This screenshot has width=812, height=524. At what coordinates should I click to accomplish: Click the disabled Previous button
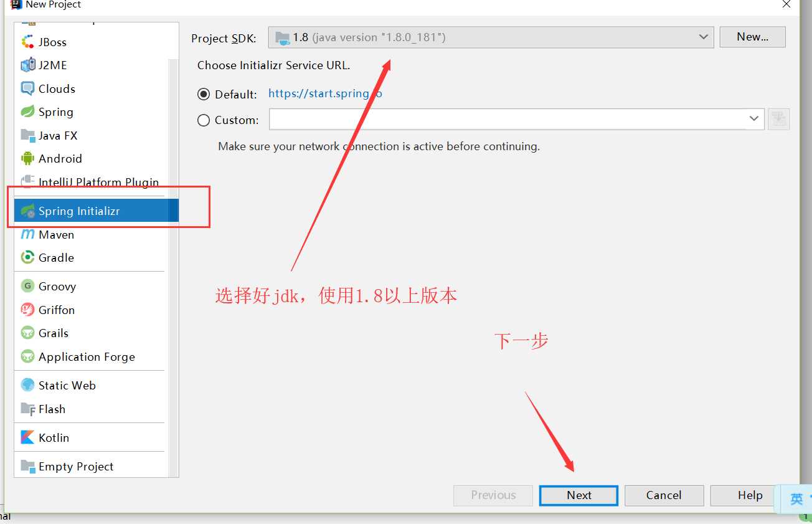(493, 495)
